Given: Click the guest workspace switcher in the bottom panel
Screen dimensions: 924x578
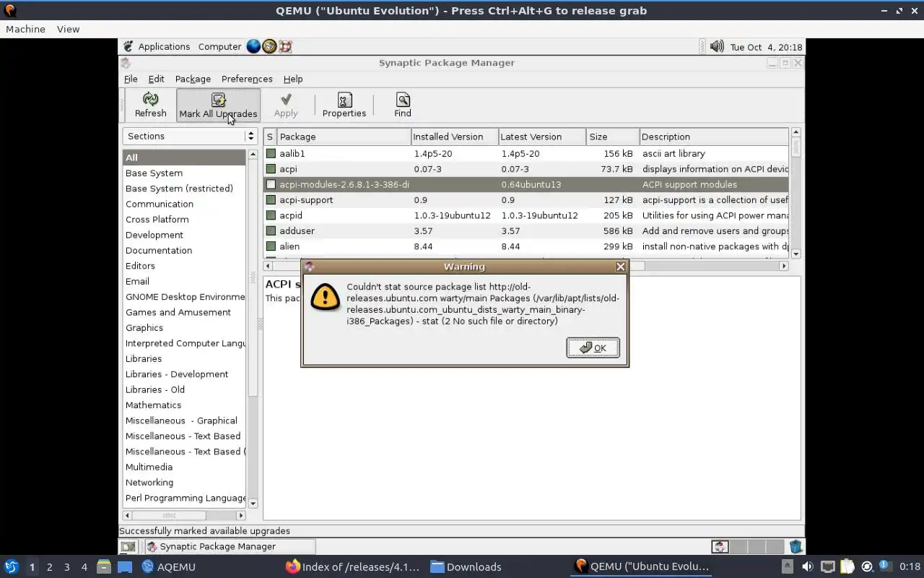Looking at the screenshot, I should click(748, 547).
